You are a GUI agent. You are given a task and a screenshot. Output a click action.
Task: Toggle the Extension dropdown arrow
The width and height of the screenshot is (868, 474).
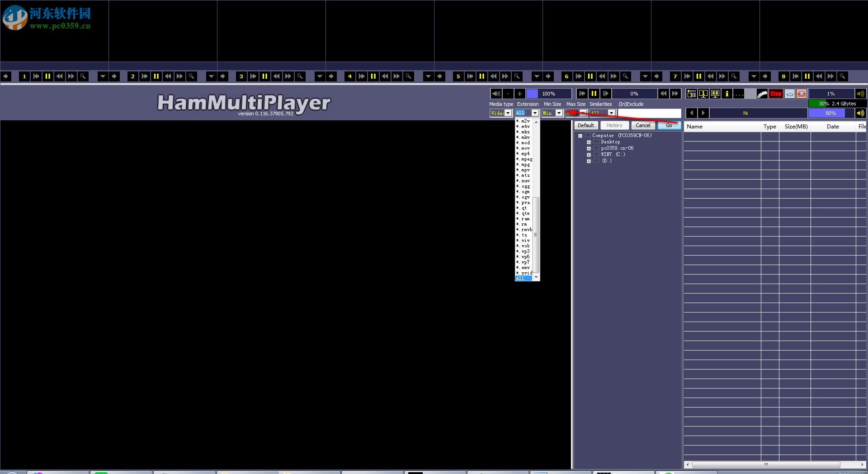(535, 113)
